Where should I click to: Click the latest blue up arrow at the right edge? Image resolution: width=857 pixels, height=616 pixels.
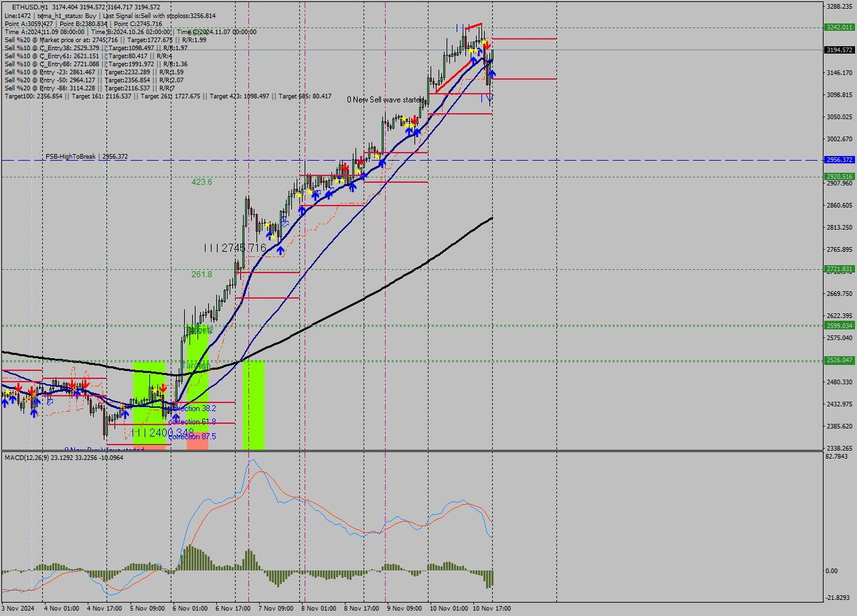click(492, 74)
